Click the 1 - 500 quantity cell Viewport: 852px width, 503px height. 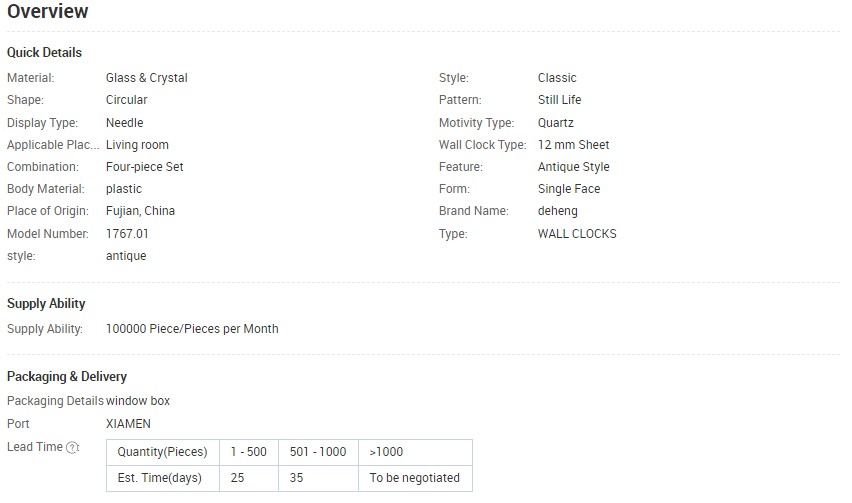coord(249,452)
